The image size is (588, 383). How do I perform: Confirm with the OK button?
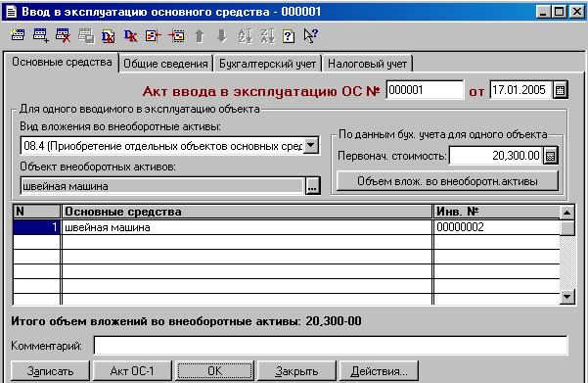coord(215,371)
